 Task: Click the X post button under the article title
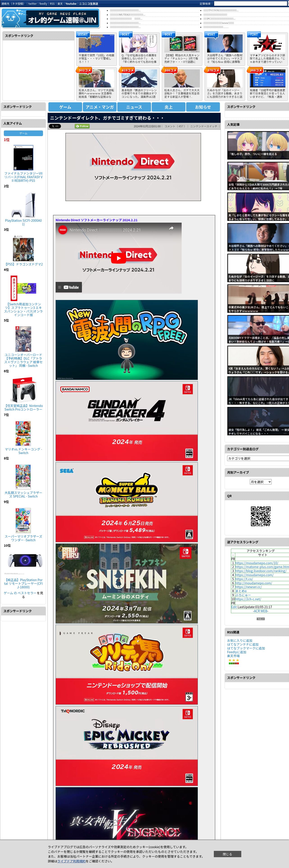point(55,126)
